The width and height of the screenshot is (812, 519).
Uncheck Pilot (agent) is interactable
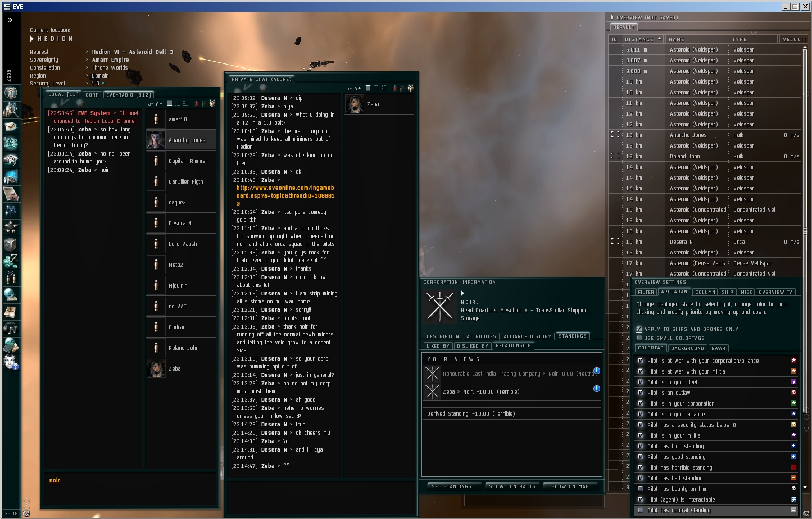coord(641,499)
